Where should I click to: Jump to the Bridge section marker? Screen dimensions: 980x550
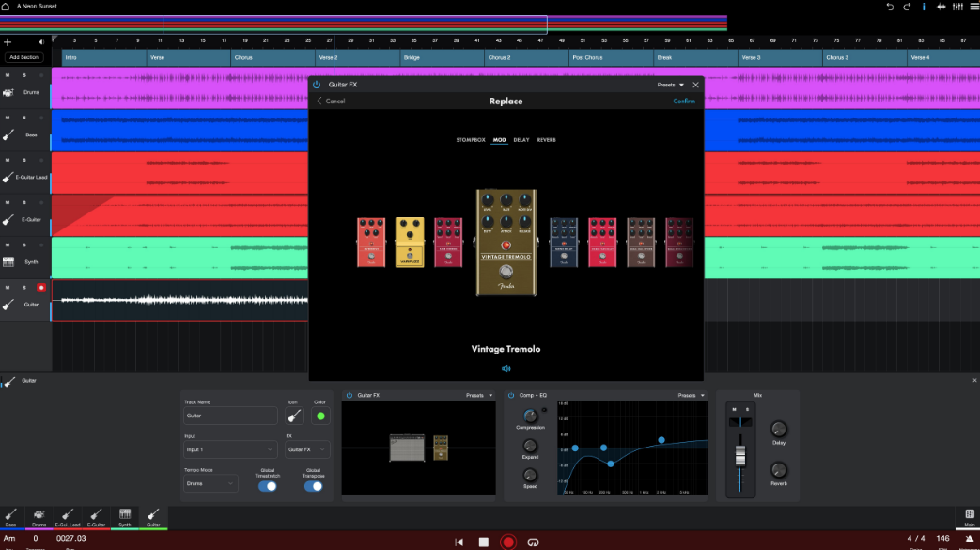tap(442, 57)
